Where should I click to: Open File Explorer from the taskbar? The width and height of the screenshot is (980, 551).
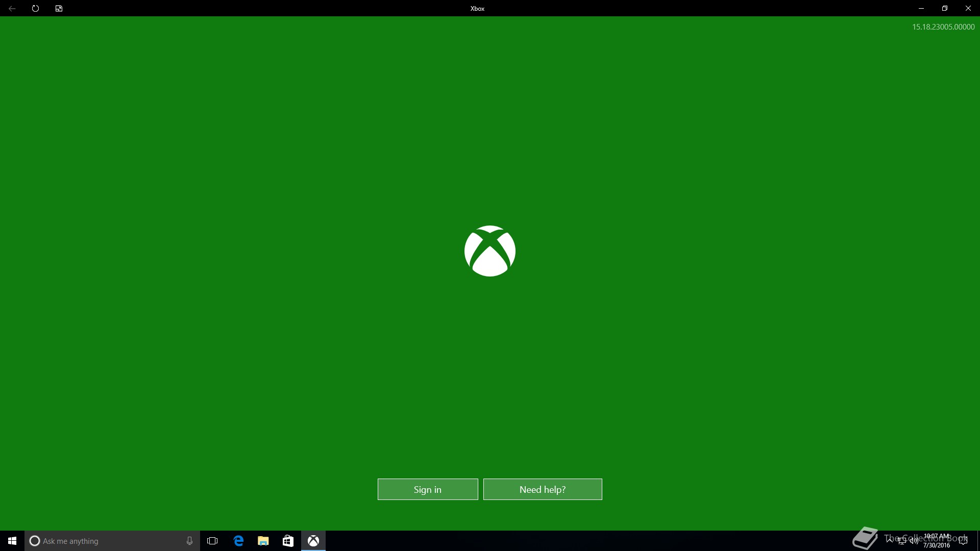click(x=263, y=541)
